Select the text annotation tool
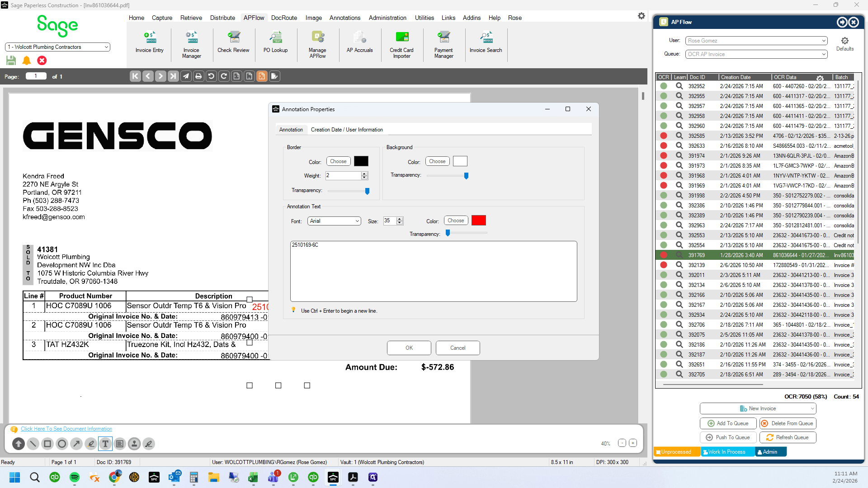 [105, 444]
